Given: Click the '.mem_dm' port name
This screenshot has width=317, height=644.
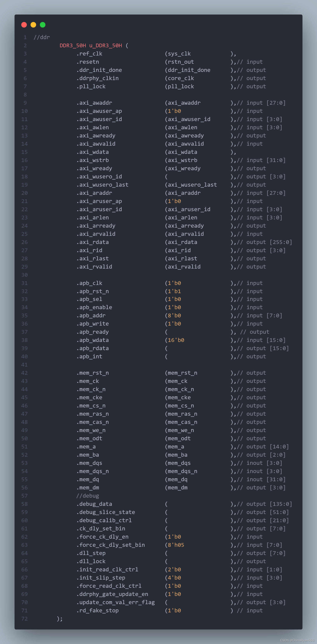Looking at the screenshot, I should click(88, 488).
